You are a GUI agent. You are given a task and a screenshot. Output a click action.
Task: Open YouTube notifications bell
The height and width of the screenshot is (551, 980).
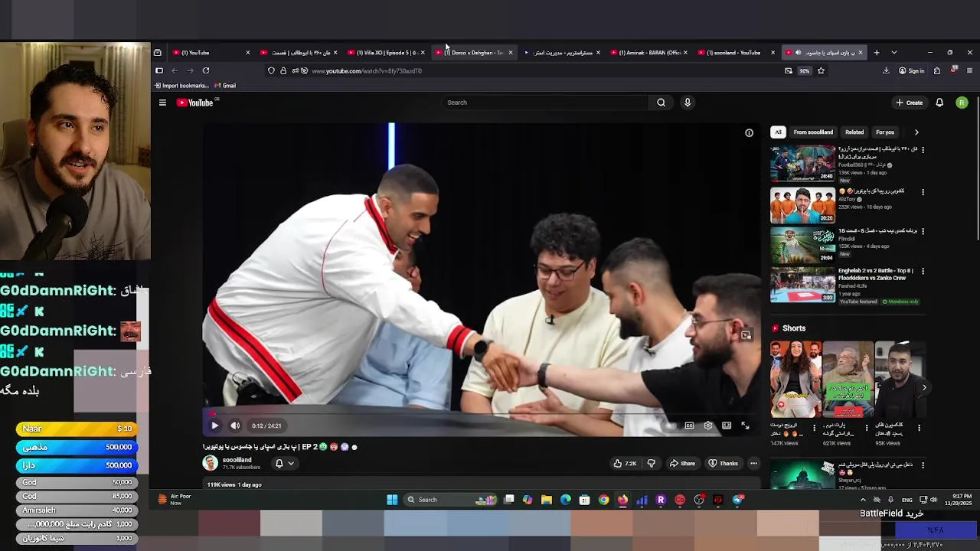(x=939, y=103)
